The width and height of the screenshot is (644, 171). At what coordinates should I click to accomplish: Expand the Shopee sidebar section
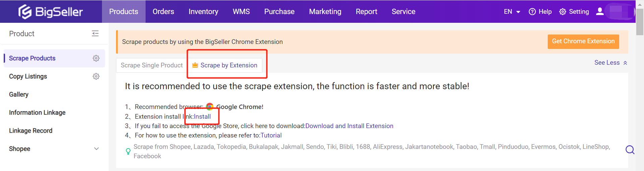(96, 149)
